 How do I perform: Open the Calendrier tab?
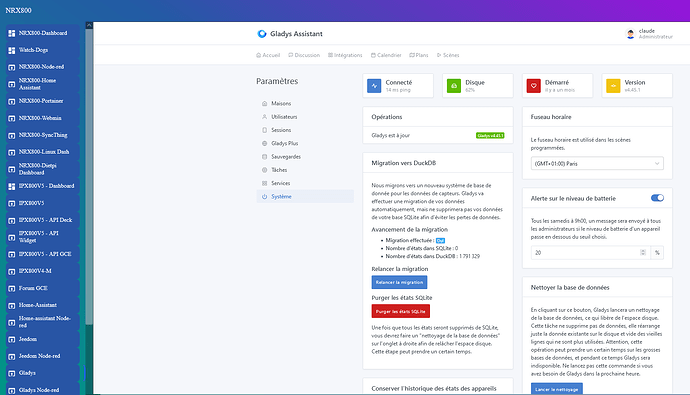tap(386, 55)
